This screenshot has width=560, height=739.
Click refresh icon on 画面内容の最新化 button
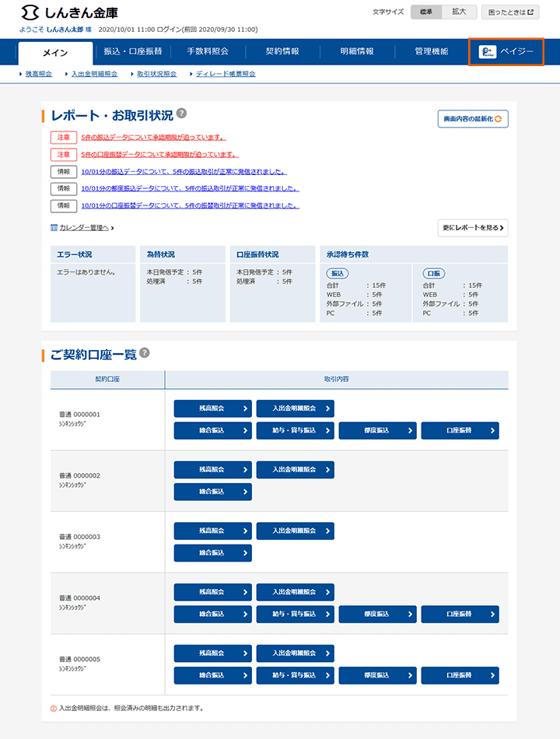point(499,119)
